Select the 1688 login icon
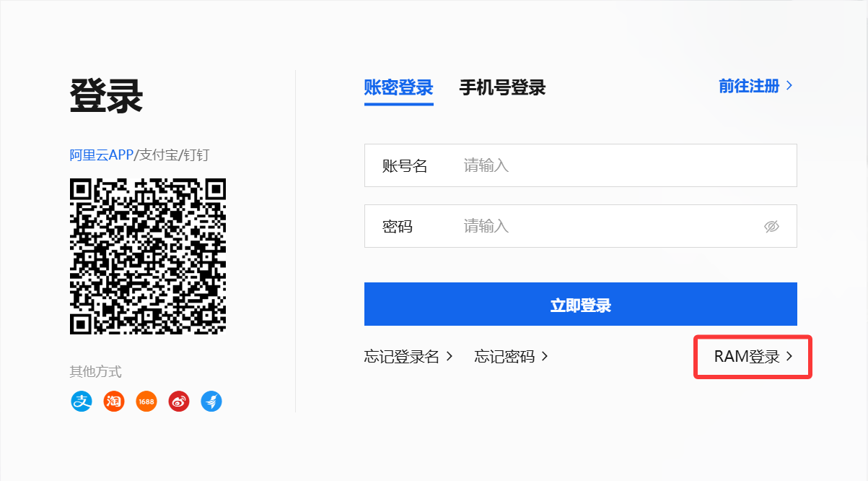 click(146, 401)
